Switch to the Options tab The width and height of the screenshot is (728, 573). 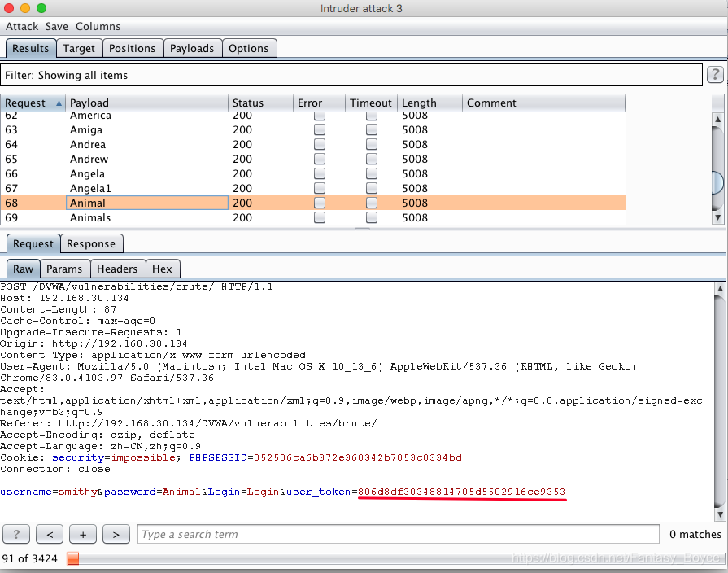click(248, 48)
